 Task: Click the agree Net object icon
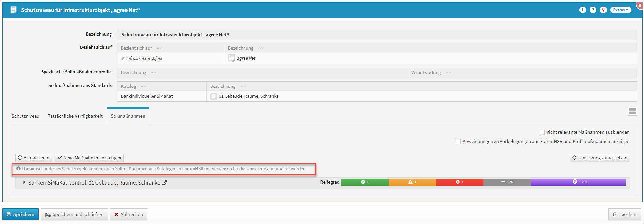point(231,58)
